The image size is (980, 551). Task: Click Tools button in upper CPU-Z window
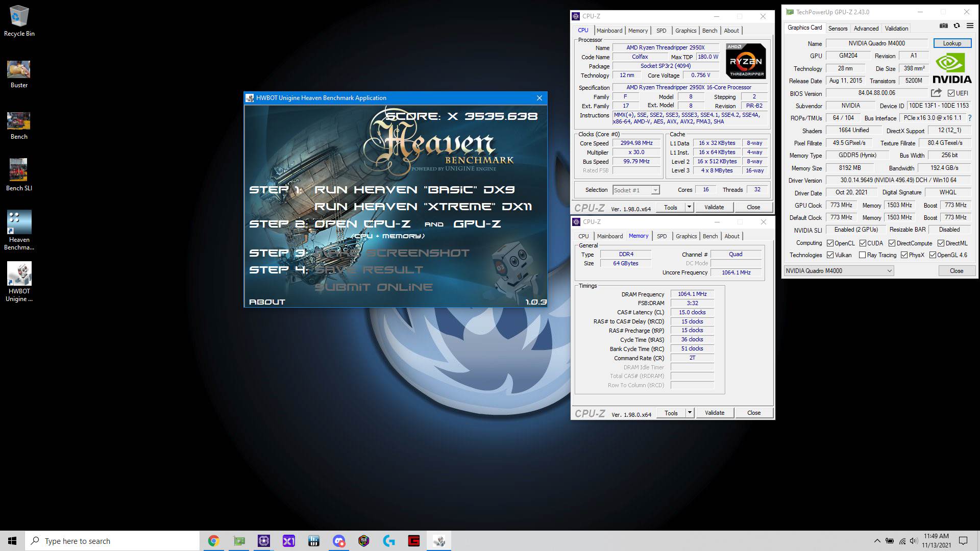point(671,207)
